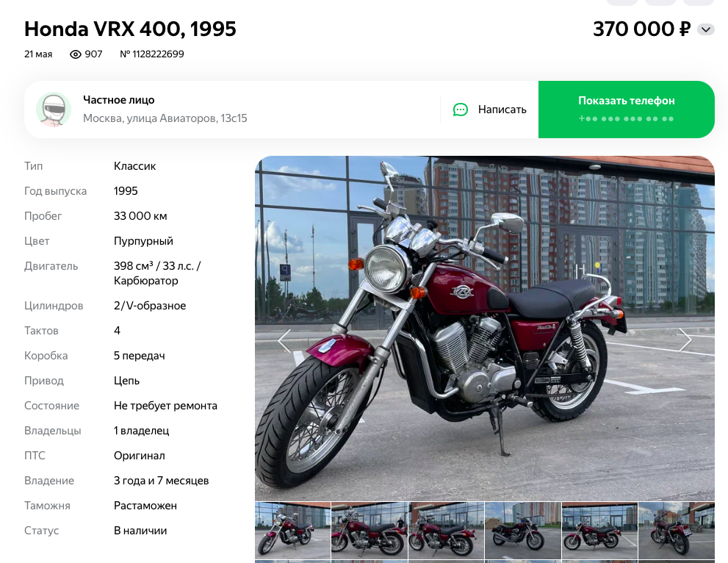Screen dimensions: 728x563
Task: Click the listing number № 1128222699
Action: [152, 54]
